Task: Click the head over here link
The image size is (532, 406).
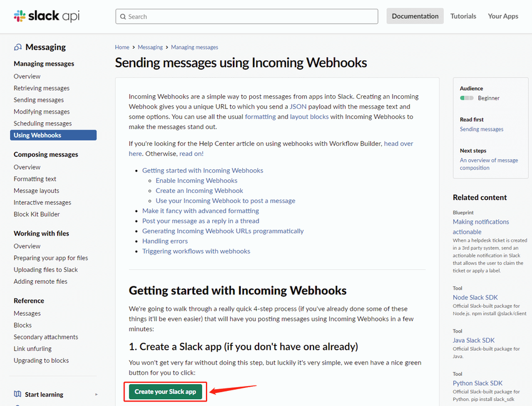Action: click(398, 143)
